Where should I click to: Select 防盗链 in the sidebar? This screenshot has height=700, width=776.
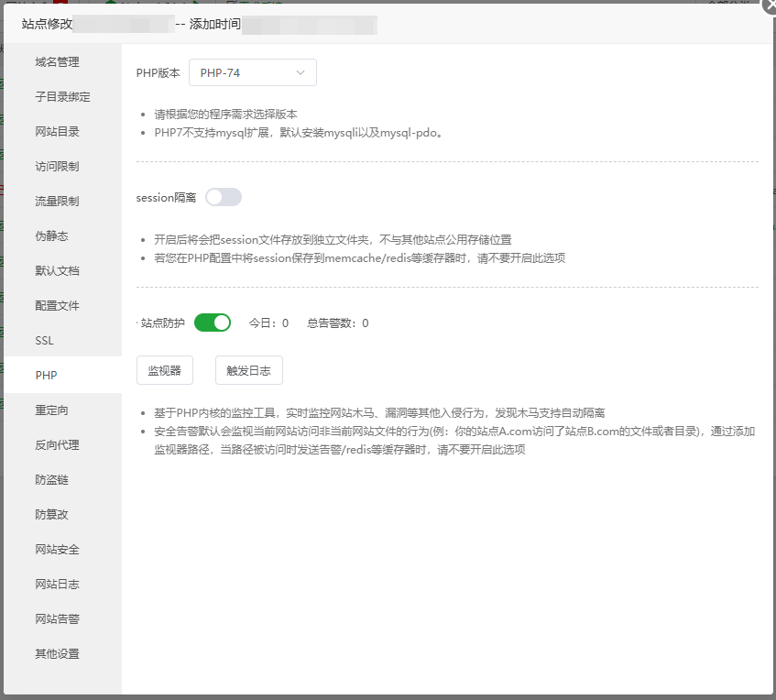click(51, 480)
